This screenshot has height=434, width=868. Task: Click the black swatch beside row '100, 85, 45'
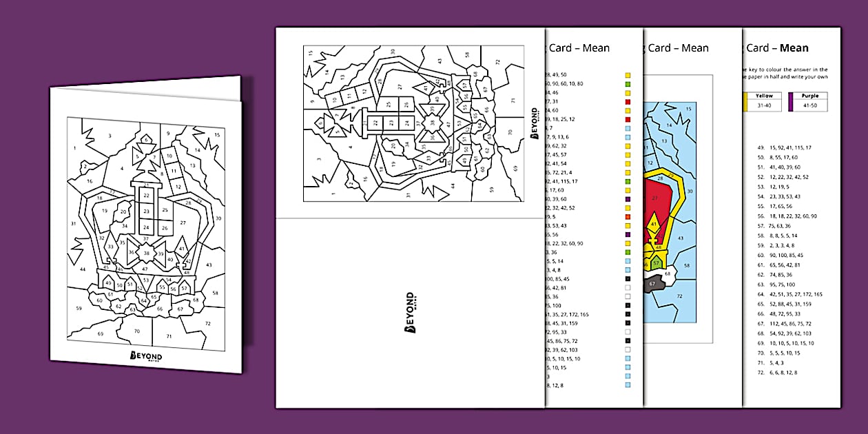pyautogui.click(x=628, y=279)
